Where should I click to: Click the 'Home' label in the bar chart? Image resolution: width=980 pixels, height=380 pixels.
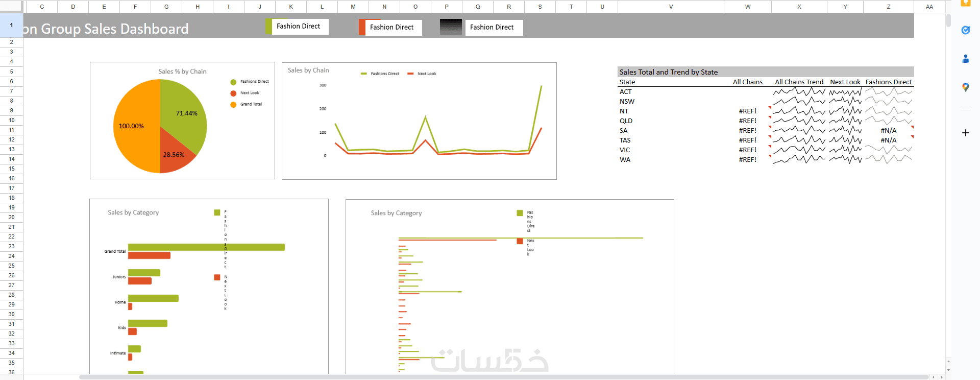coord(120,302)
